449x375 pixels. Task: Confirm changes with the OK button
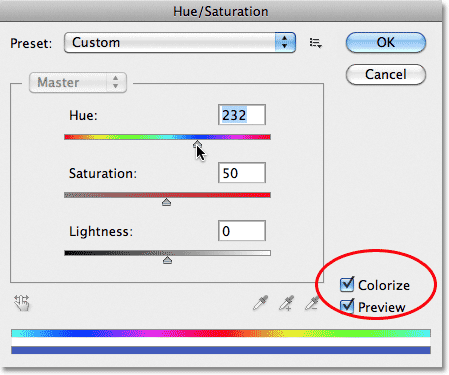click(x=386, y=42)
